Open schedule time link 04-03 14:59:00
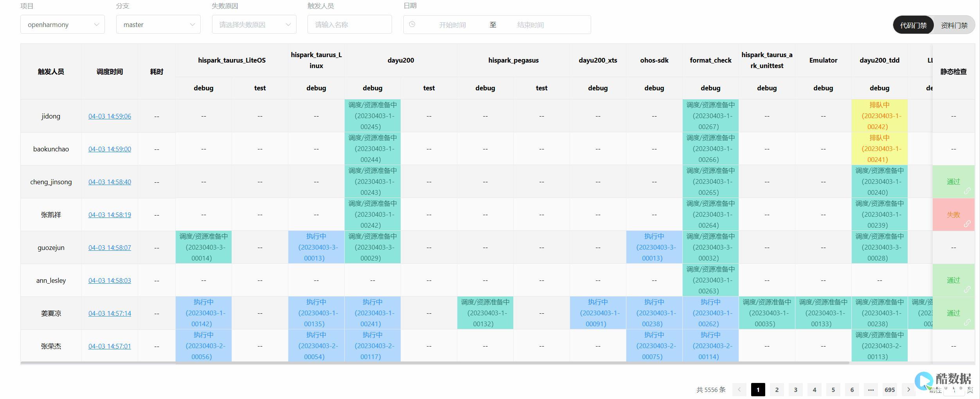 coord(110,149)
